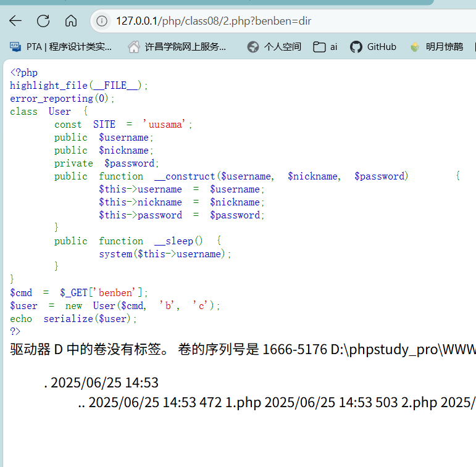Click the 'private $password;' declaration
This screenshot has width=476, height=467.
pyautogui.click(x=107, y=163)
